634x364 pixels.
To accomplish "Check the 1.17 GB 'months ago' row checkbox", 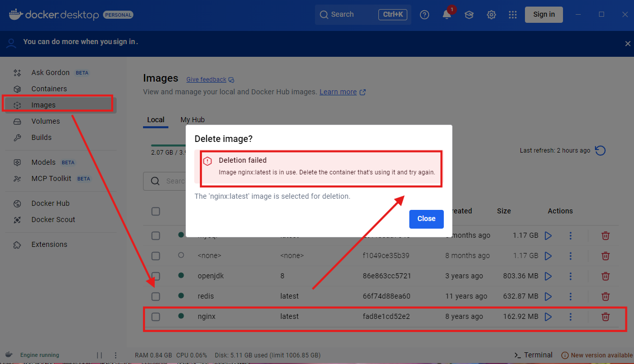I will 156,235.
